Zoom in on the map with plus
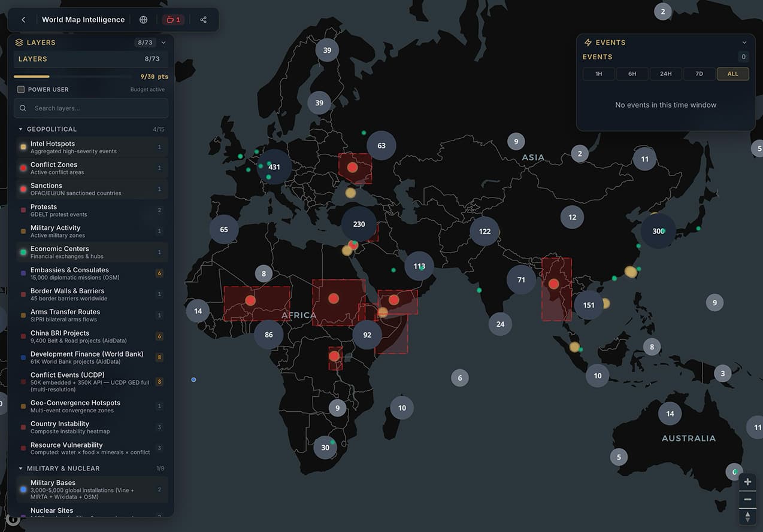 click(x=747, y=482)
